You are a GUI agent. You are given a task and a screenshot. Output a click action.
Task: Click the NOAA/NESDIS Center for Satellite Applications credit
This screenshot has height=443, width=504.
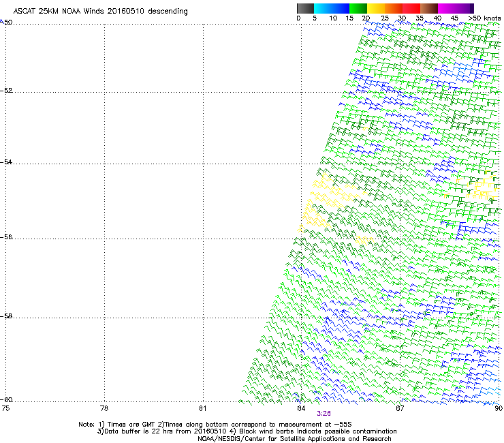click(x=294, y=439)
